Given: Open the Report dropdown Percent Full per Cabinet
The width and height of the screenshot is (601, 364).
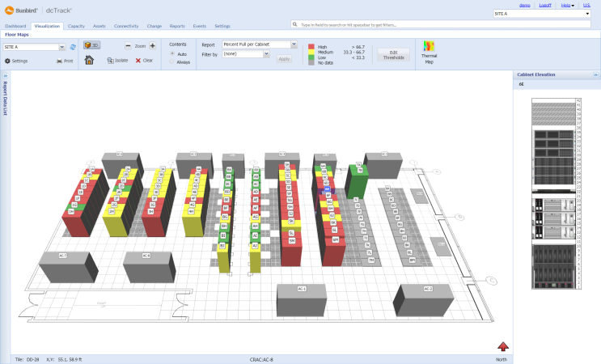Looking at the screenshot, I should point(260,44).
